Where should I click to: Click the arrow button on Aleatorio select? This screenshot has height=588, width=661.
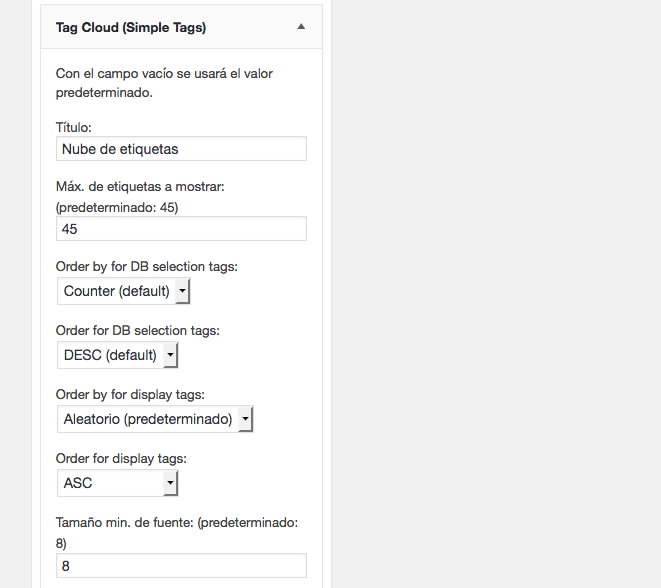click(245, 419)
